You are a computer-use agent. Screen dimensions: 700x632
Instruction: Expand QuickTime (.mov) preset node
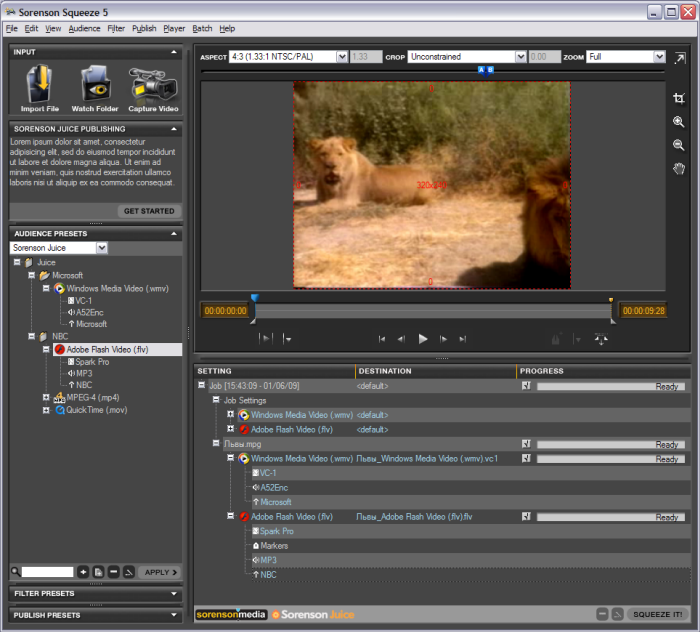[46, 410]
